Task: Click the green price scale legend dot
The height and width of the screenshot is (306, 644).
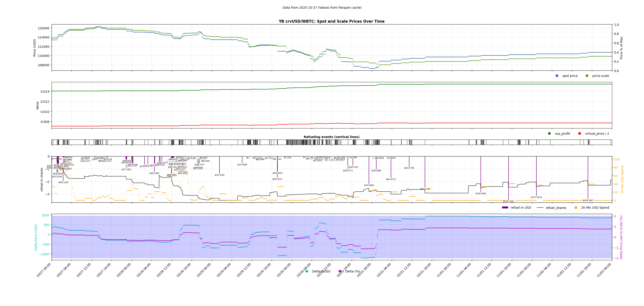Action: pyautogui.click(x=587, y=76)
